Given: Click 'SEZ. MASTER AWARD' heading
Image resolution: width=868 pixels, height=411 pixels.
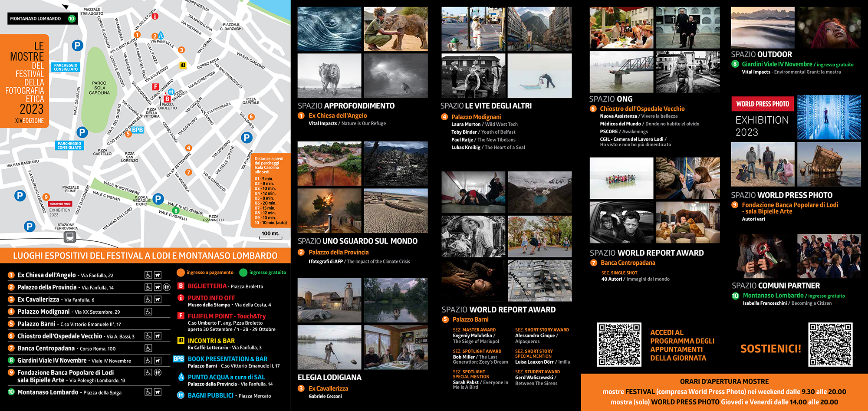Looking at the screenshot, I should 474,330.
